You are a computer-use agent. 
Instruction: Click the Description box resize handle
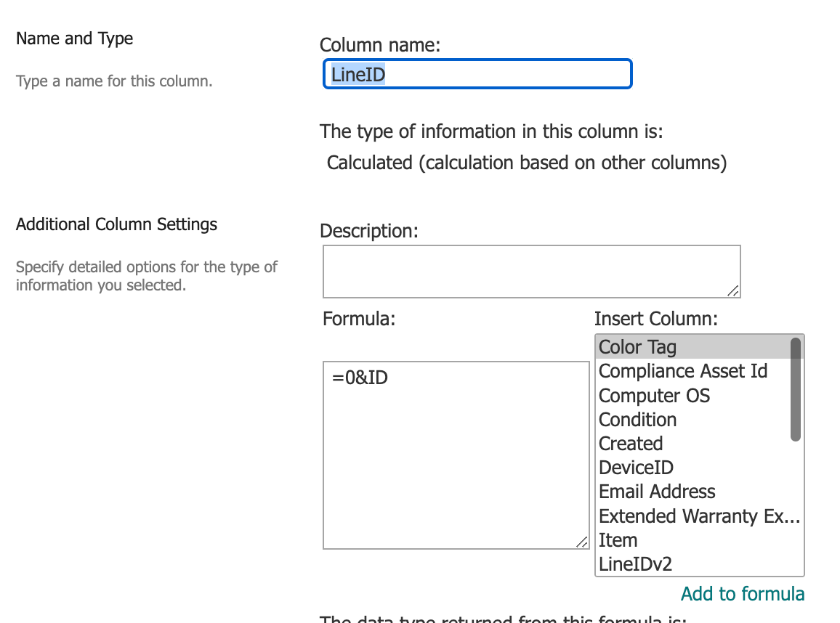733,290
